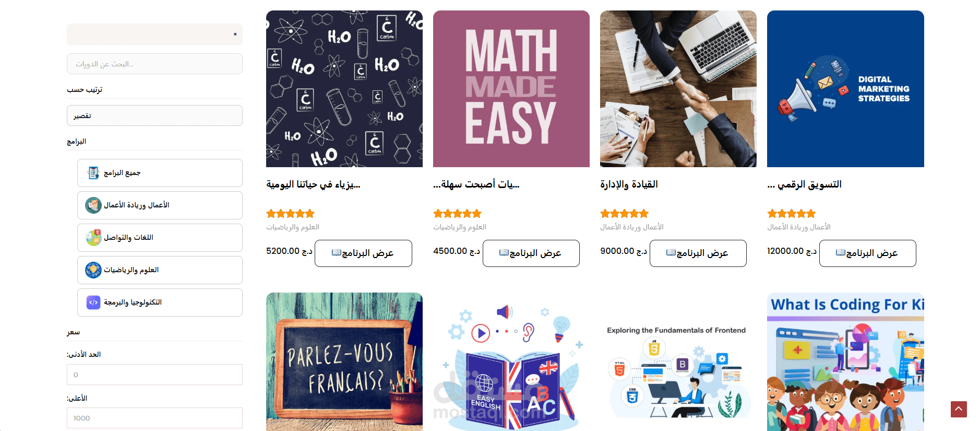Click the الأعمال وريادة الأعمال category icon
The image size is (980, 431).
click(93, 205)
